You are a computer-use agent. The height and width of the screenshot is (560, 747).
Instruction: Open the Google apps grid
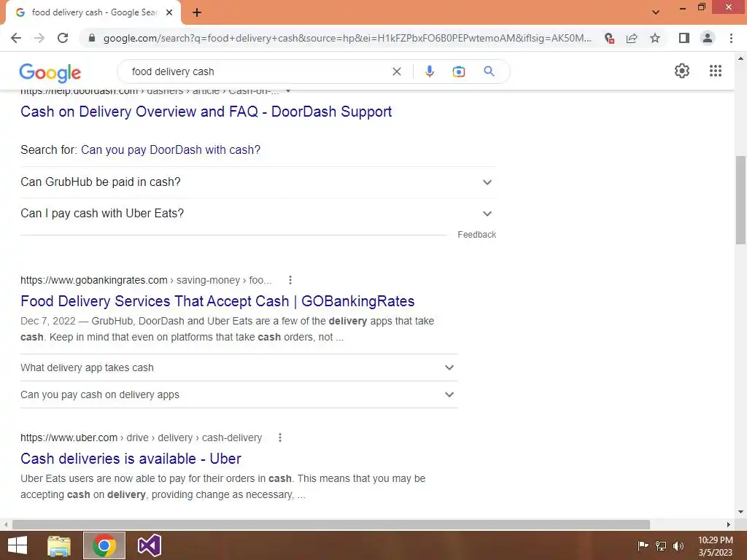tap(715, 71)
